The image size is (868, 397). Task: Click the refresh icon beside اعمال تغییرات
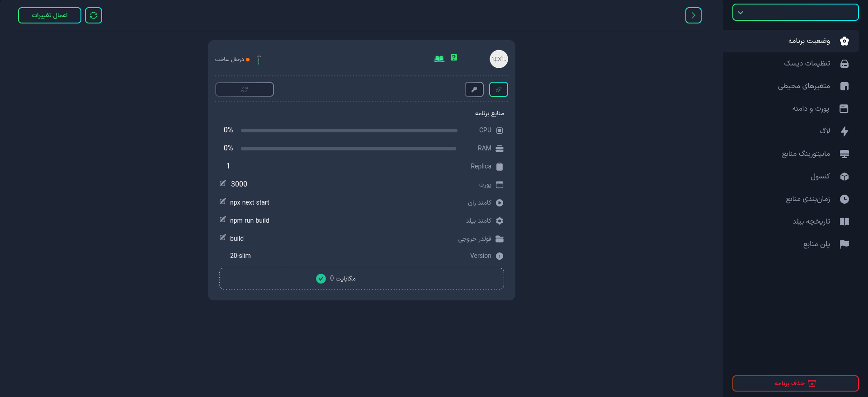(x=94, y=15)
